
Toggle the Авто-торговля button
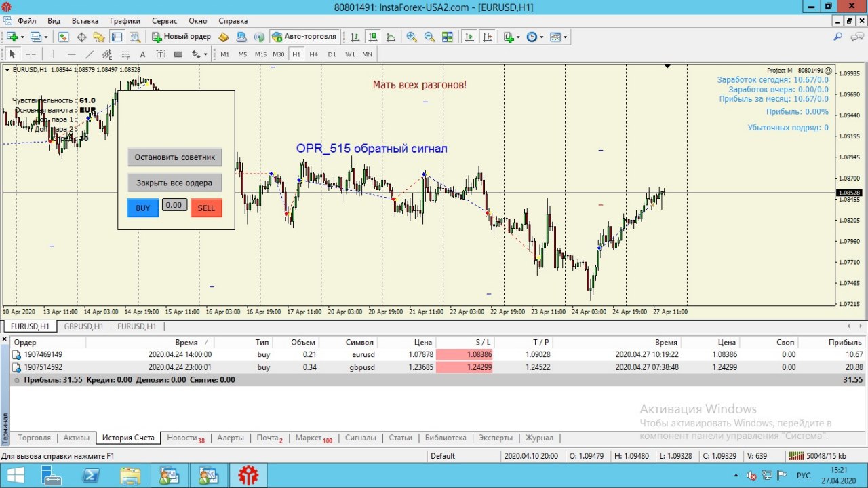coord(304,37)
